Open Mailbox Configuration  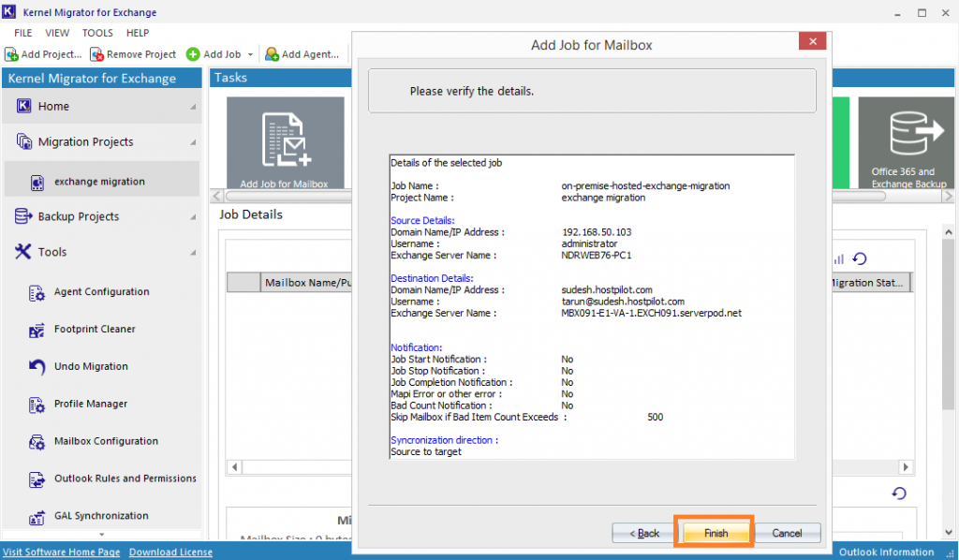[x=101, y=441]
